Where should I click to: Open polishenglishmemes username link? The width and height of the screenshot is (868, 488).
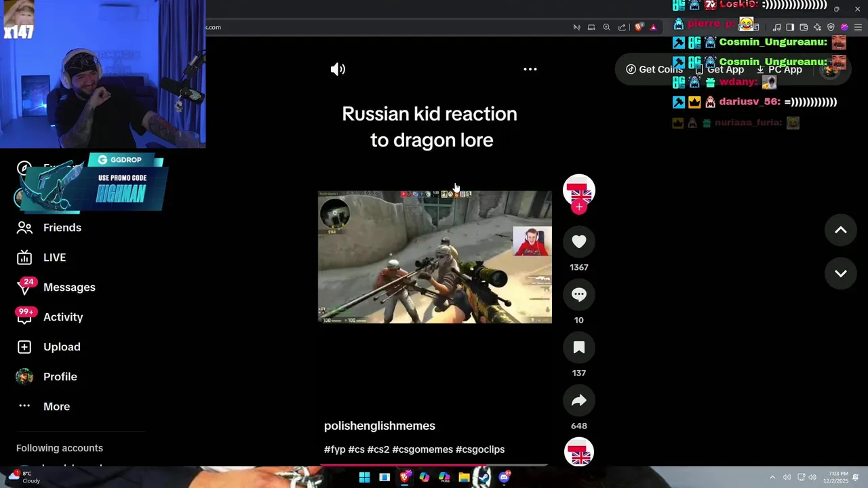click(380, 426)
